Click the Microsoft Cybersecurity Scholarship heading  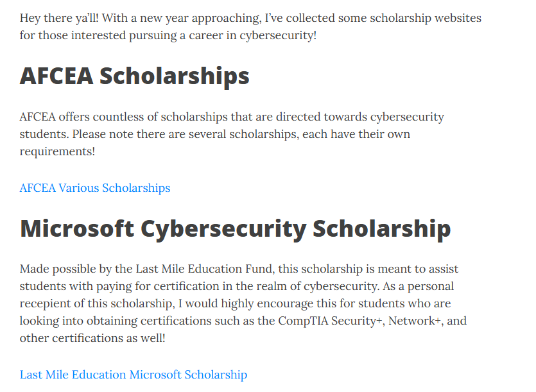pyautogui.click(x=235, y=229)
